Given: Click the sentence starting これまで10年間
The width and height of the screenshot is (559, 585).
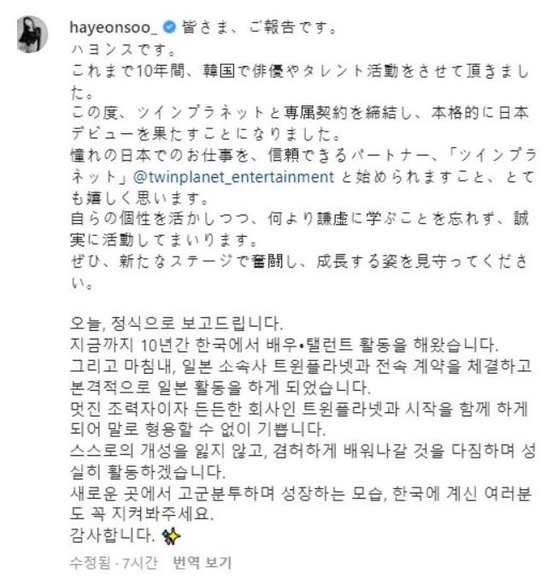Looking at the screenshot, I should [x=300, y=81].
